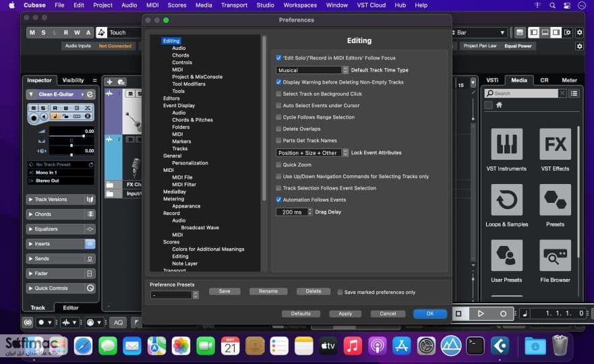594x364 pixels.
Task: Click the Read R automation button
Action: tap(66, 32)
